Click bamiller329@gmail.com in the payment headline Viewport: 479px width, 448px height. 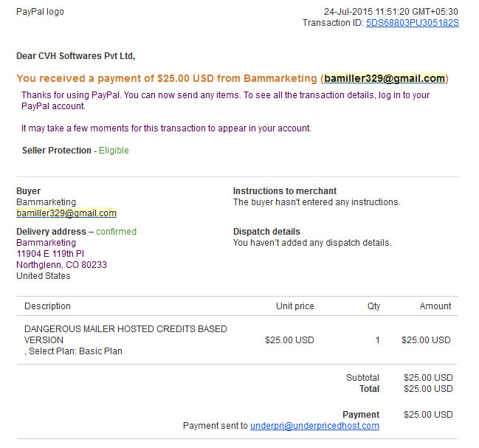pos(385,78)
